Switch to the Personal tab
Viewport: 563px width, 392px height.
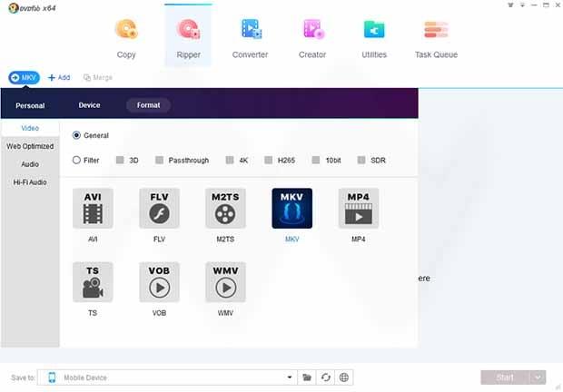(x=30, y=105)
